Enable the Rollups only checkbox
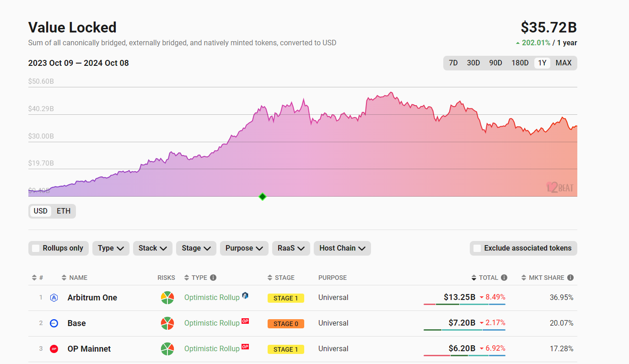The height and width of the screenshot is (364, 629). (x=36, y=248)
